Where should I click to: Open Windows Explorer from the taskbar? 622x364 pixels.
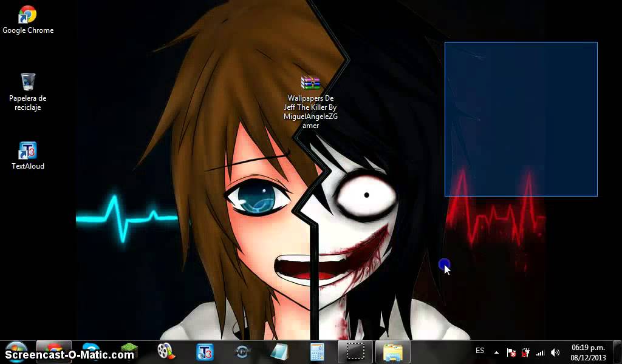(x=392, y=352)
